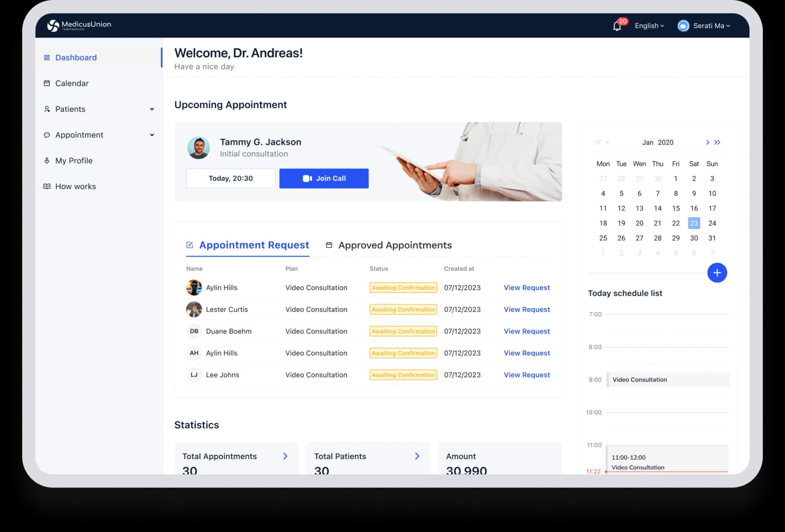
Task: Click the Approved Appointments calendar icon
Action: point(329,245)
